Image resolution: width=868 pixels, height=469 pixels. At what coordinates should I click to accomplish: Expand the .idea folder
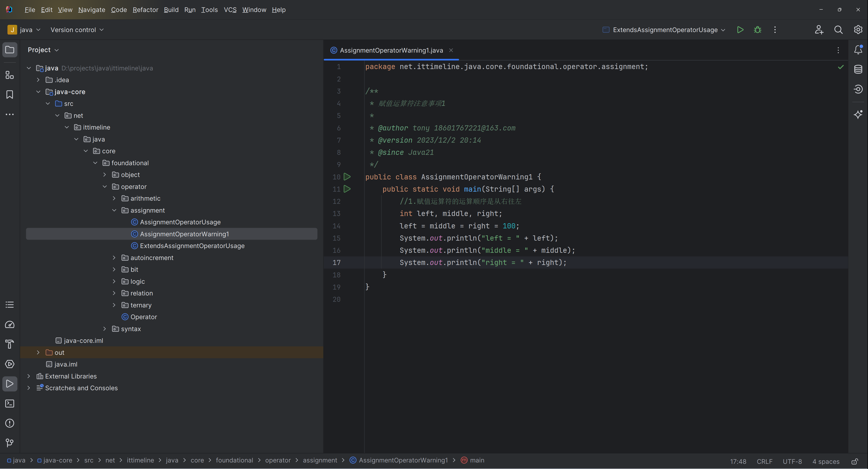(x=38, y=80)
